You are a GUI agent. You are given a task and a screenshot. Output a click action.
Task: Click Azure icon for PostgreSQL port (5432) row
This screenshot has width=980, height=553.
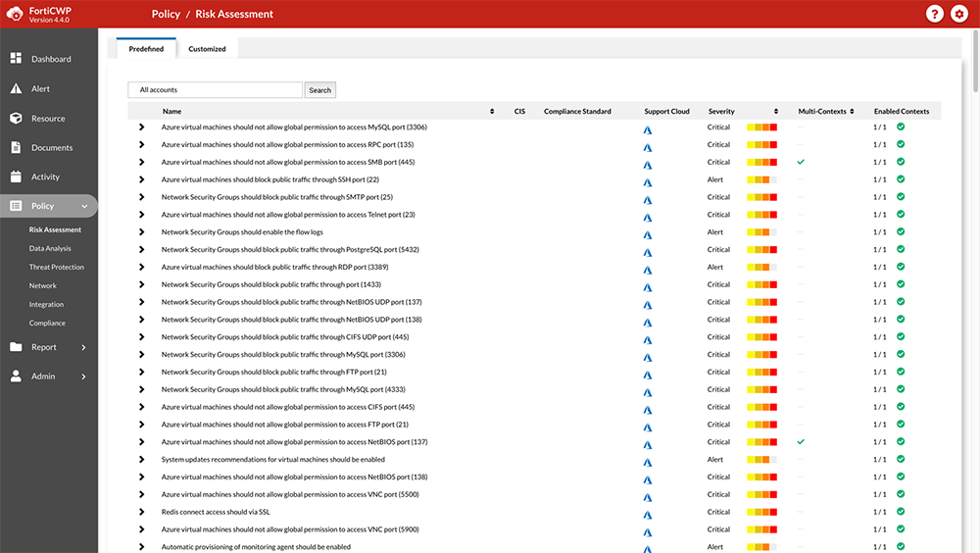[648, 253]
